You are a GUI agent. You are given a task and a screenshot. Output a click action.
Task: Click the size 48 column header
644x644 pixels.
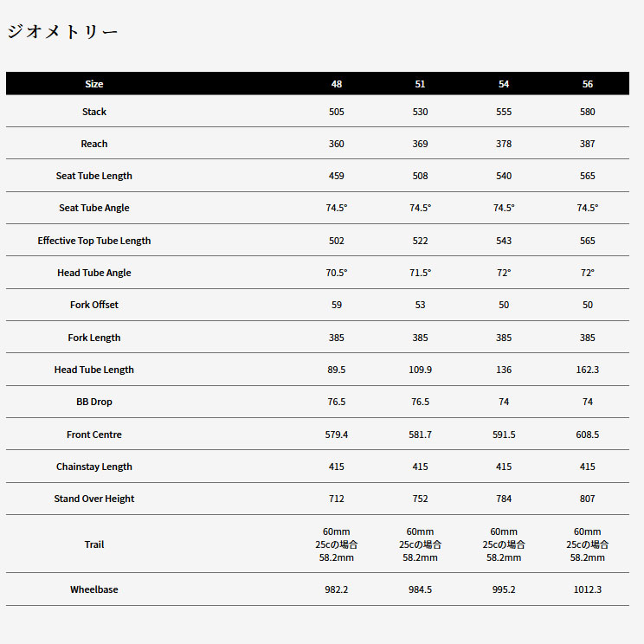pyautogui.click(x=337, y=84)
